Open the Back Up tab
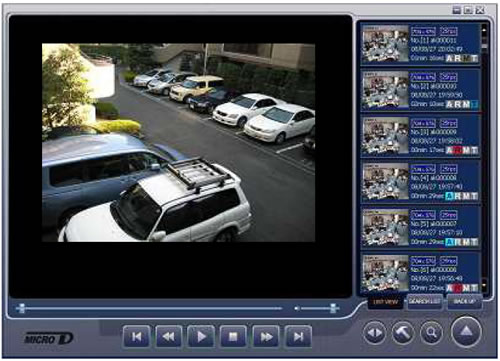The image size is (500, 361). pyautogui.click(x=464, y=301)
